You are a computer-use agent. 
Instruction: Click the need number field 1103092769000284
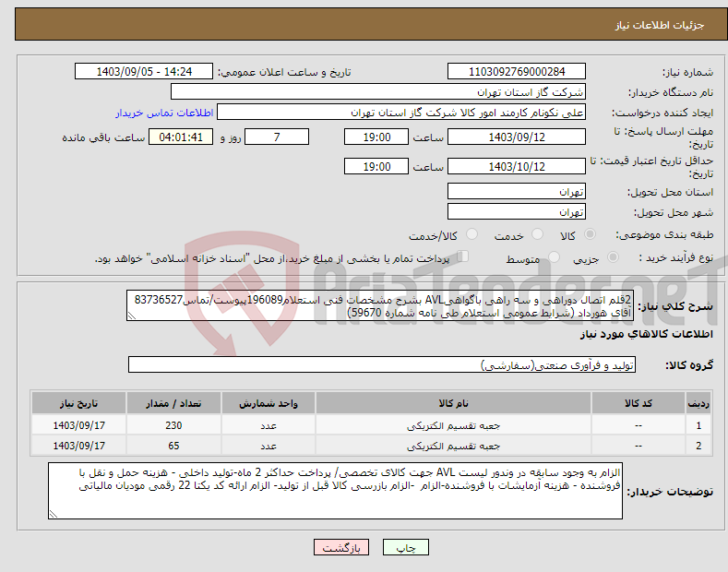point(517,72)
